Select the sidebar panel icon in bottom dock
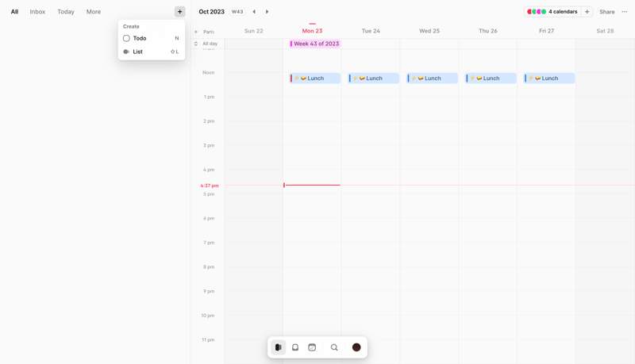 [279, 347]
